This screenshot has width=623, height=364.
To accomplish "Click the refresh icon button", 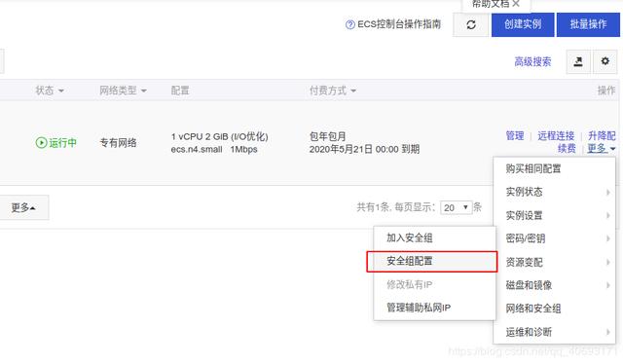I will coord(471,25).
